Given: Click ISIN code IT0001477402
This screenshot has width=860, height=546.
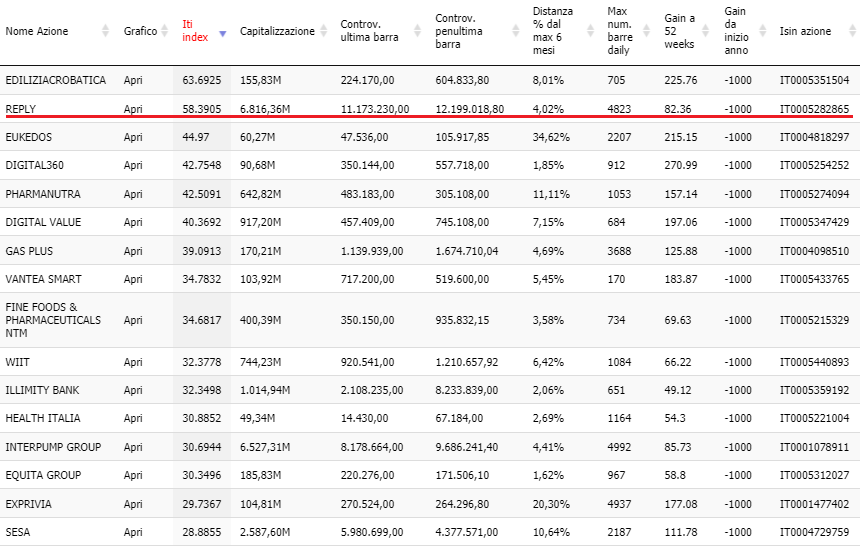Looking at the screenshot, I should 814,504.
